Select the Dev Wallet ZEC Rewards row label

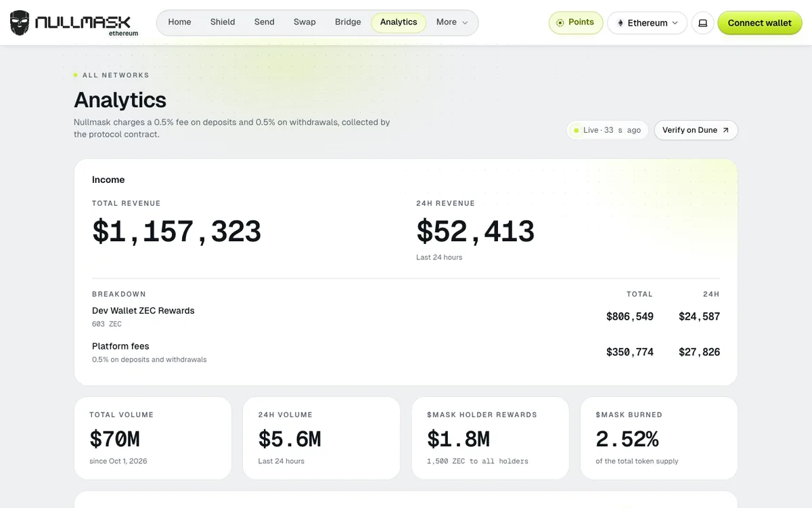pyautogui.click(x=143, y=311)
